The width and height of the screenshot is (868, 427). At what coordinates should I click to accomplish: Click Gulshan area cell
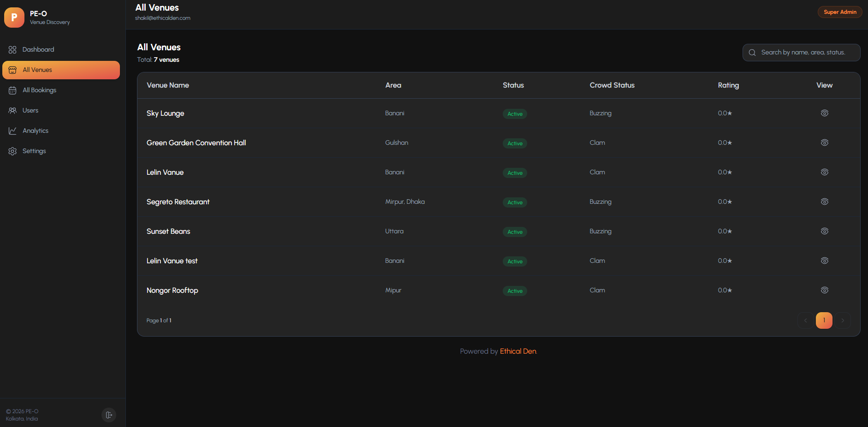coord(397,142)
